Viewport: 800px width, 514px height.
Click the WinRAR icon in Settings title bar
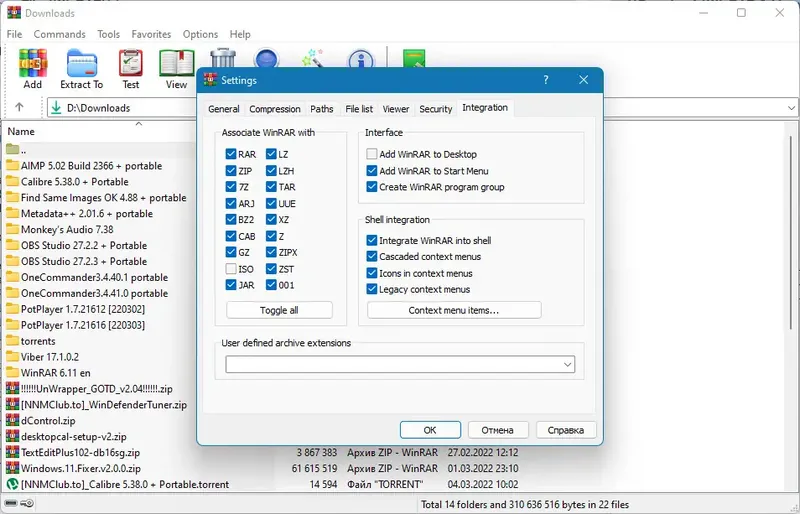click(x=210, y=80)
